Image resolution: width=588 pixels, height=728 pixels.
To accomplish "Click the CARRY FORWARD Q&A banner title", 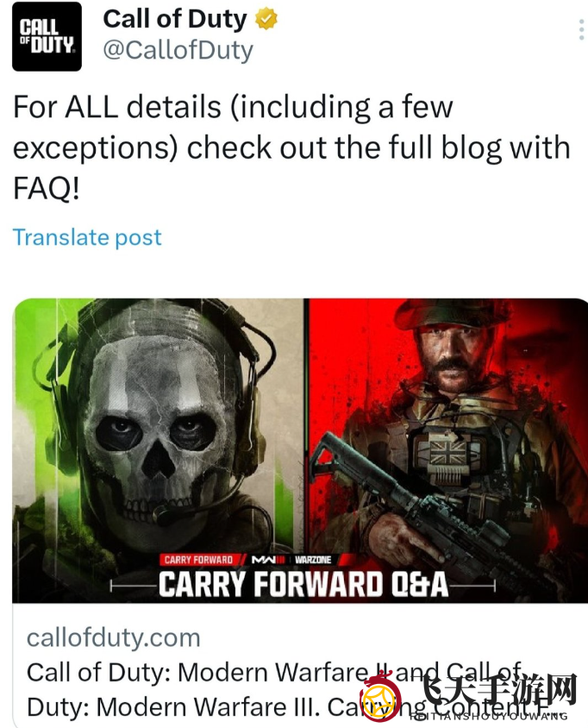I will point(303,584).
